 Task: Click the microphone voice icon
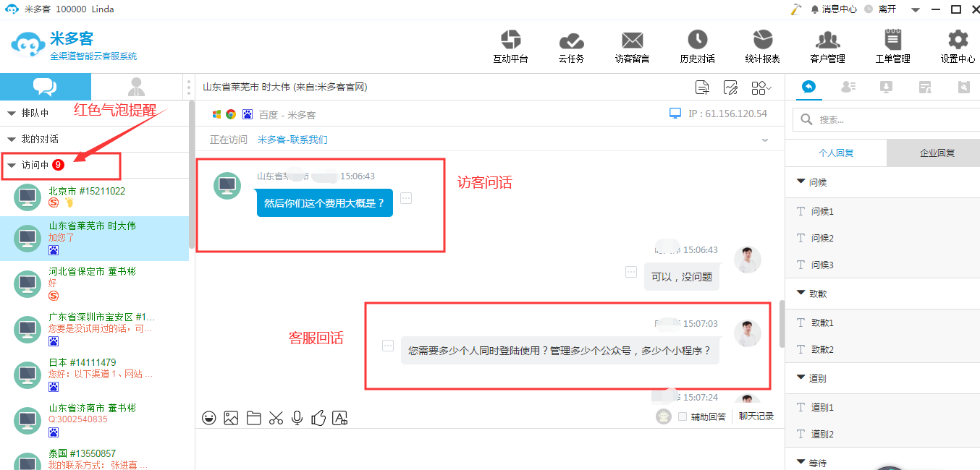pos(297,417)
